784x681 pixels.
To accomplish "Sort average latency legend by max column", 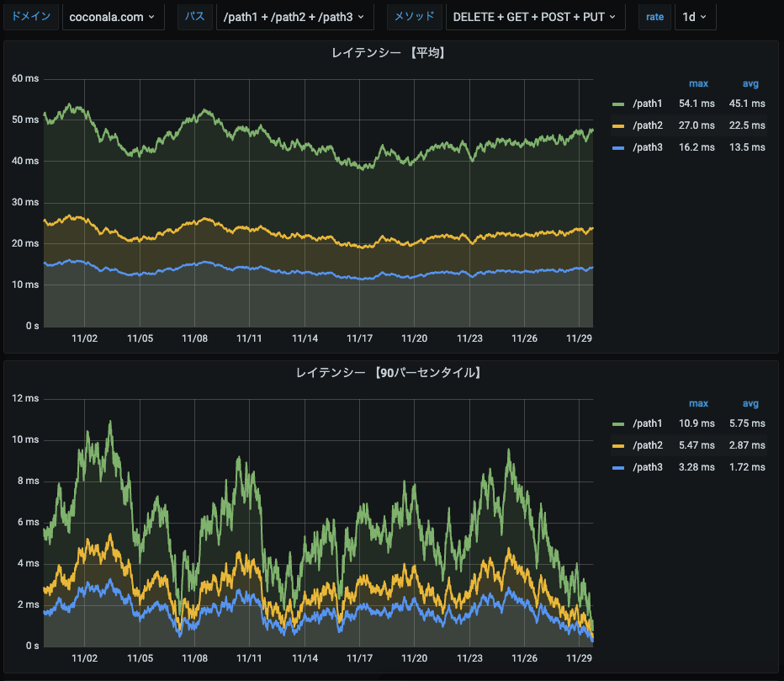I will (x=698, y=83).
